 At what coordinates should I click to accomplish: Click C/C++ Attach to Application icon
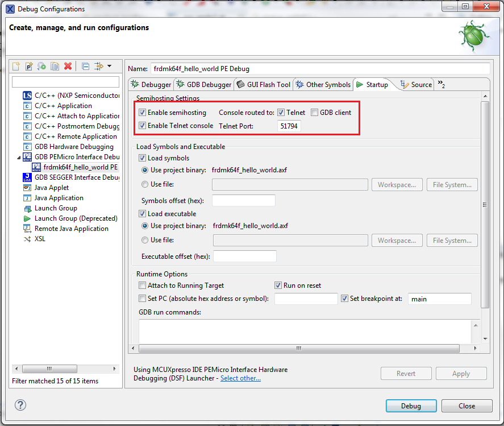pyautogui.click(x=27, y=116)
